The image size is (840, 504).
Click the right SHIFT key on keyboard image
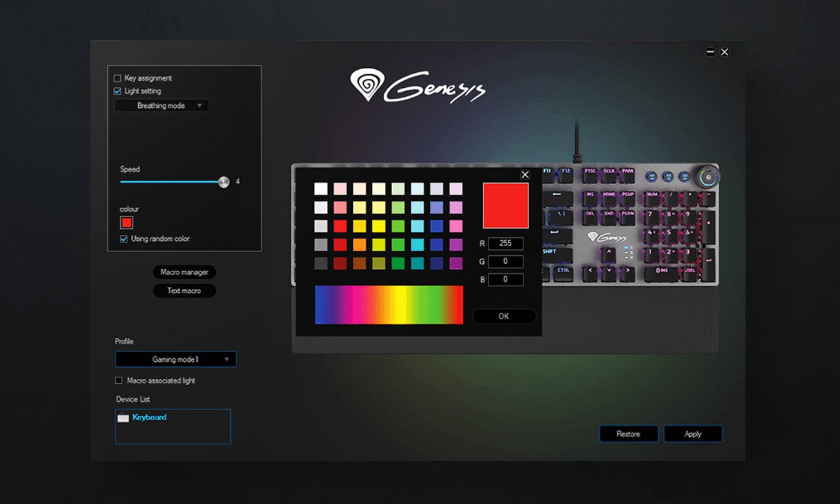(x=558, y=255)
